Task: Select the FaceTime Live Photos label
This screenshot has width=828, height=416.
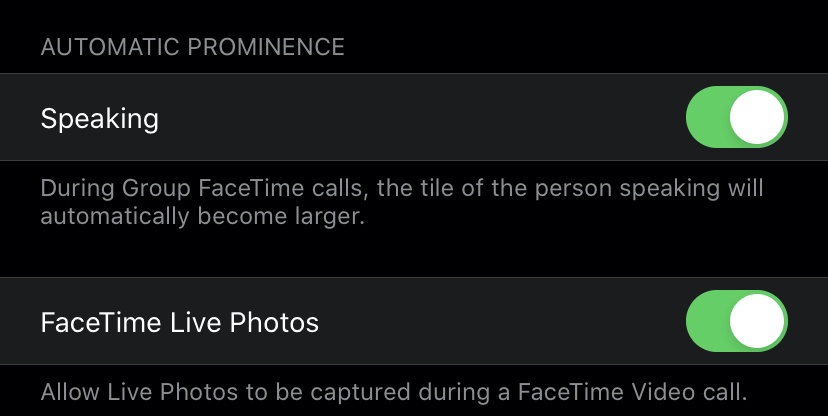Action: point(180,322)
